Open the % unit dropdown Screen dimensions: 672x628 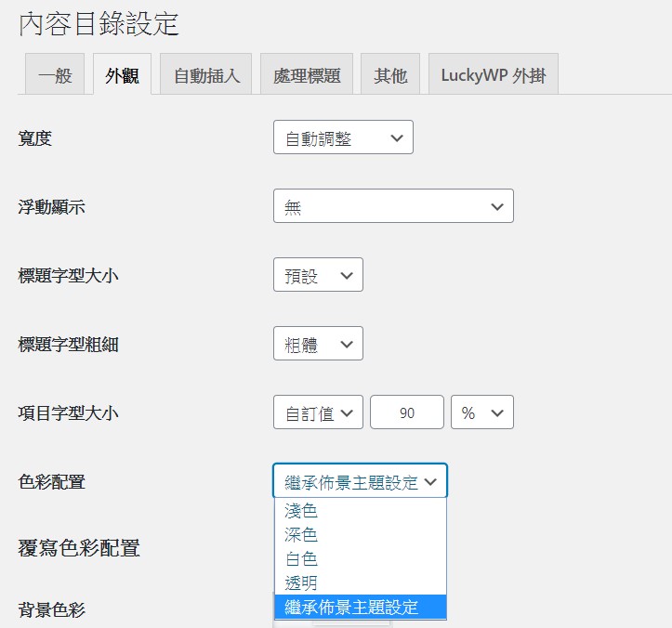pyautogui.click(x=482, y=412)
